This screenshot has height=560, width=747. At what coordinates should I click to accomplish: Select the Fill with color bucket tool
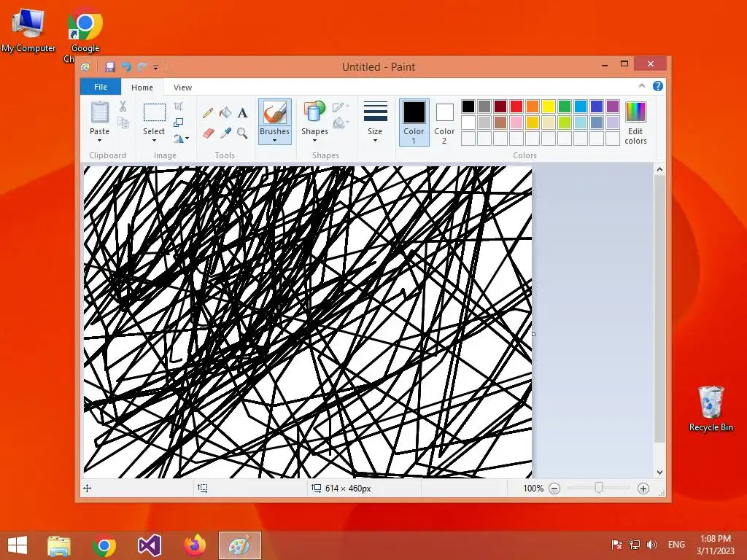(x=225, y=113)
